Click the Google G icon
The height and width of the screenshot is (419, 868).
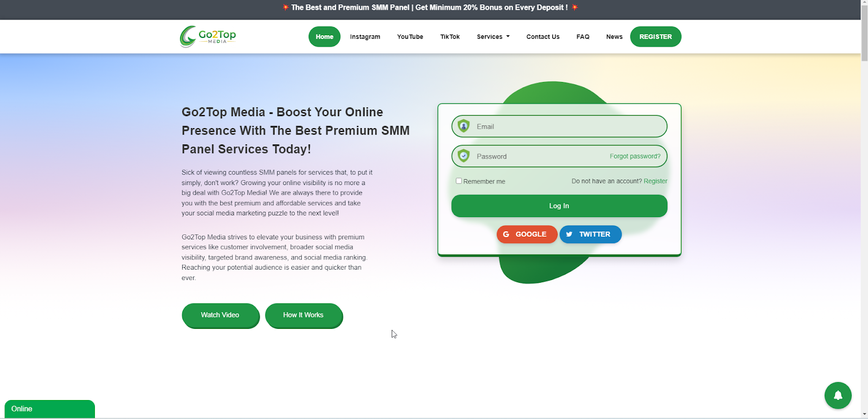coord(506,234)
